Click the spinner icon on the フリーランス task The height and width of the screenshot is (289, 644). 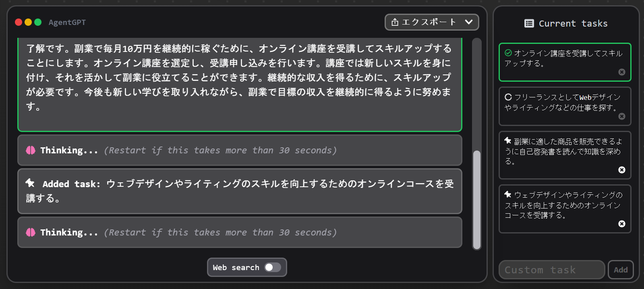tap(508, 97)
